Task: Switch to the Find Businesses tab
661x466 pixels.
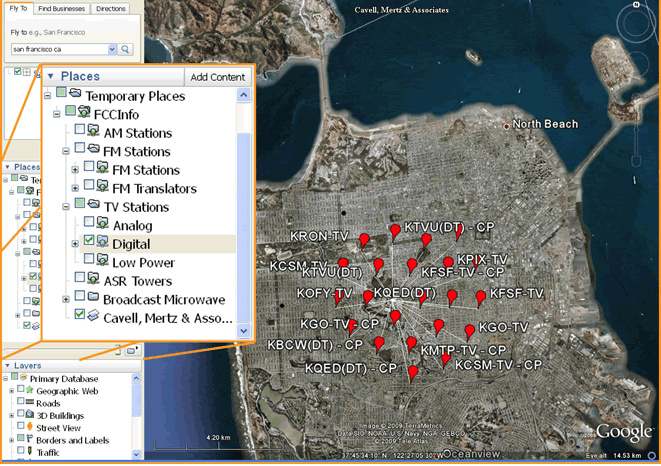Action: pyautogui.click(x=62, y=8)
